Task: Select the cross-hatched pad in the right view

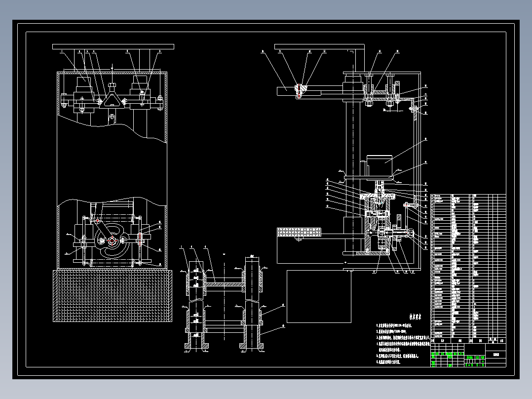Action: pyautogui.click(x=299, y=232)
